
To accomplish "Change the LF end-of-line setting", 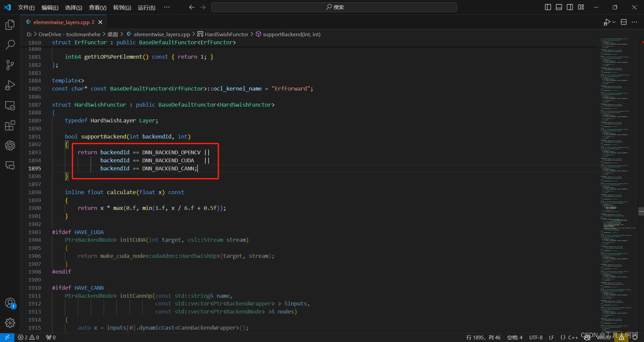I will 551,337.
